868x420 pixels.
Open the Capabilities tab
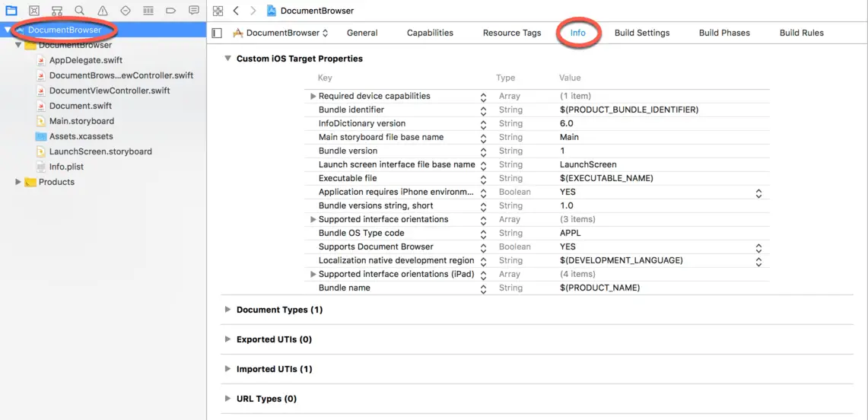(430, 33)
